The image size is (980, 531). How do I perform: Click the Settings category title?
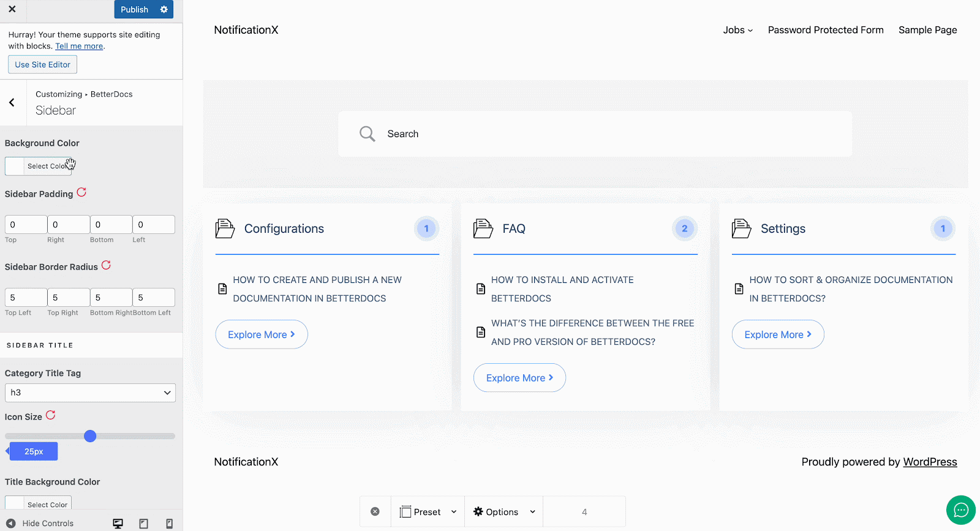pyautogui.click(x=783, y=228)
